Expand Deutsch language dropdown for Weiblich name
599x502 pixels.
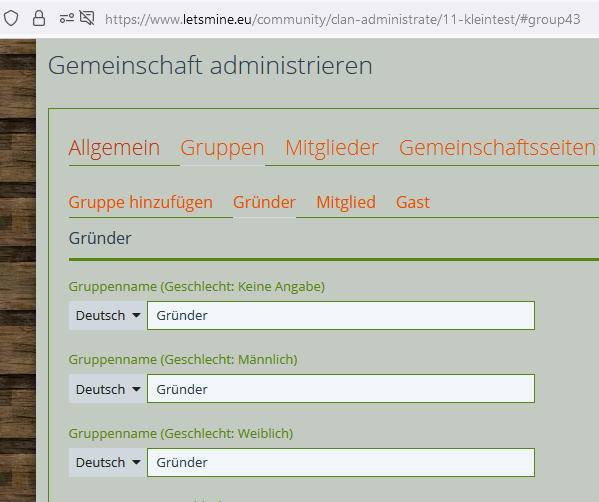coord(108,463)
